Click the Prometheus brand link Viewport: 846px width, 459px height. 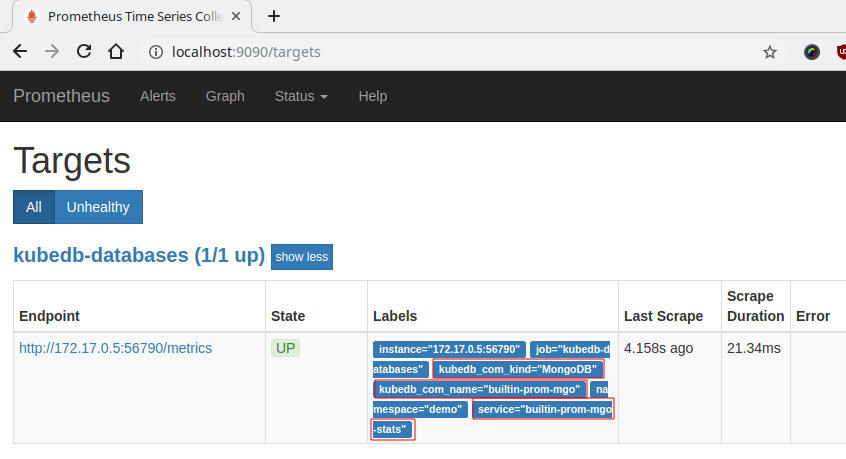coord(61,96)
